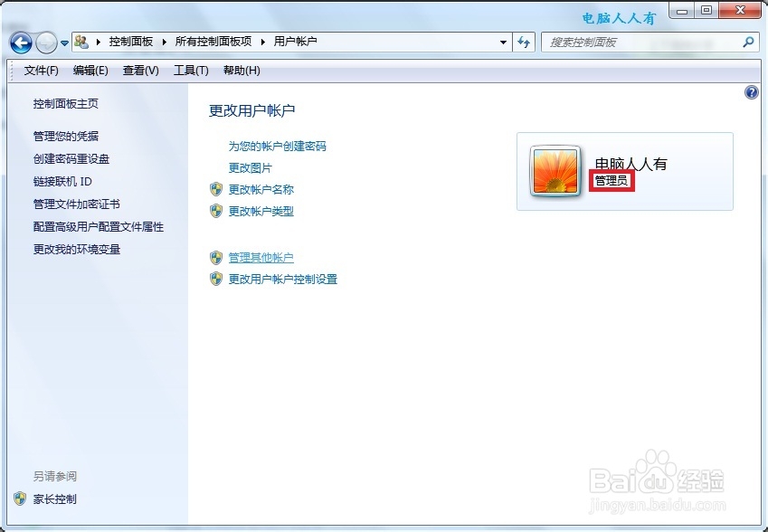
Task: Click the UAC shield beside 更改帐户类型
Action: click(216, 212)
